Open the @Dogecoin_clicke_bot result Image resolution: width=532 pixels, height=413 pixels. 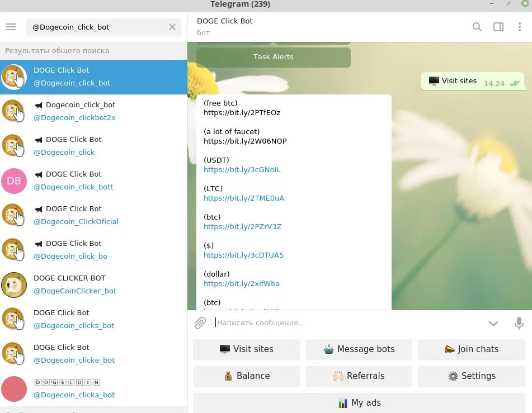[93, 353]
